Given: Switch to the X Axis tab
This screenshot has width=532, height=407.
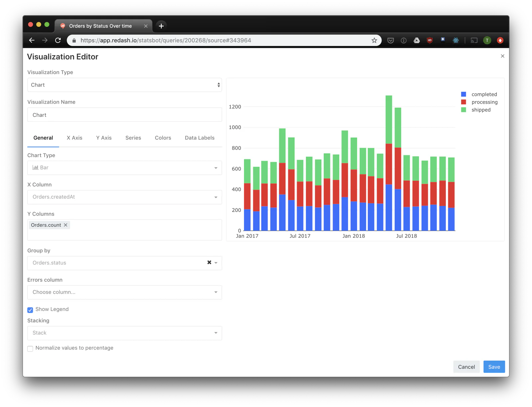Looking at the screenshot, I should pos(74,138).
